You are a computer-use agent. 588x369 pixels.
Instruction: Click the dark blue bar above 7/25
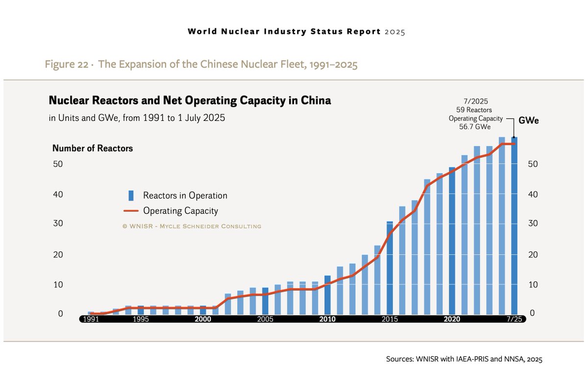514,226
